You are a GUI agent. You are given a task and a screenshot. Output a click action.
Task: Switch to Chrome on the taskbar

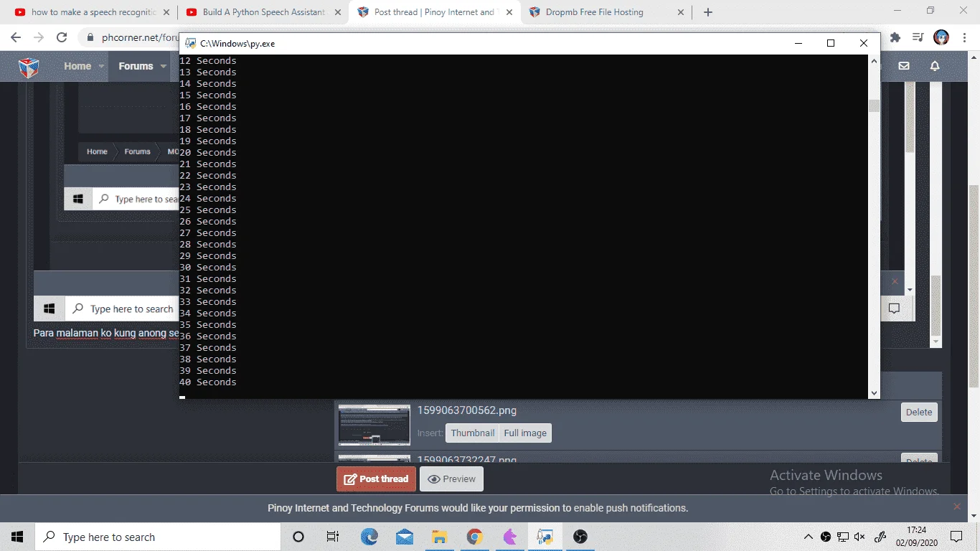[x=474, y=537]
